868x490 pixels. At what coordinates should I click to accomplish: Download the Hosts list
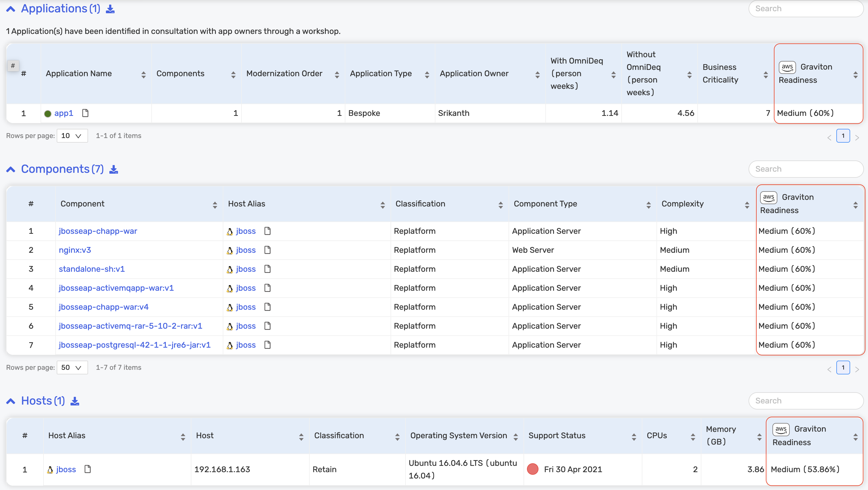pyautogui.click(x=75, y=401)
